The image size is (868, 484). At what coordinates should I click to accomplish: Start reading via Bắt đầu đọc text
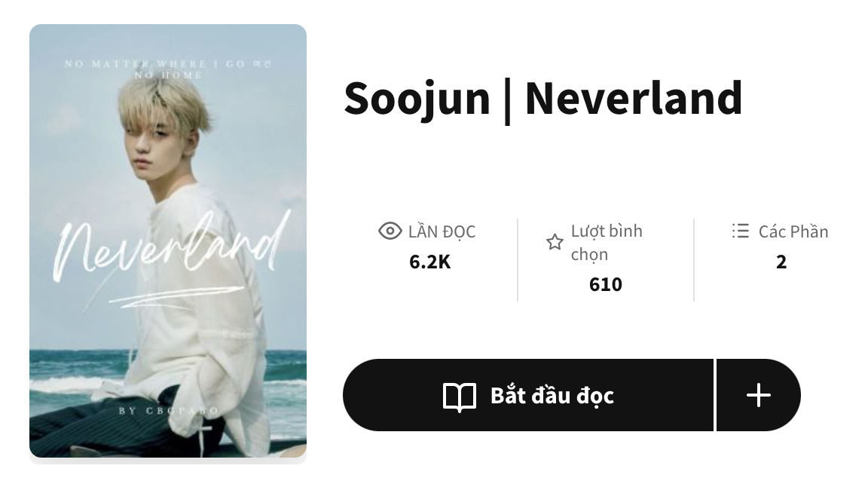click(x=552, y=395)
